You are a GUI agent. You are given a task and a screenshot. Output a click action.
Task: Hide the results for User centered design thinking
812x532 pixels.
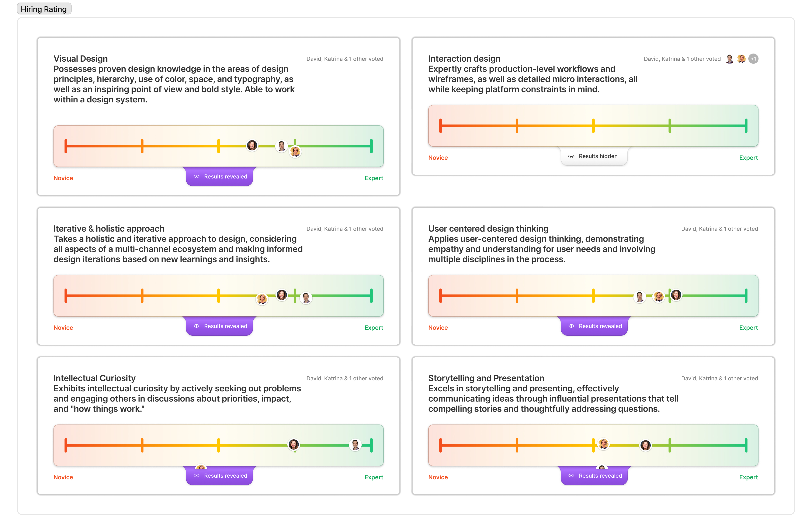click(594, 326)
